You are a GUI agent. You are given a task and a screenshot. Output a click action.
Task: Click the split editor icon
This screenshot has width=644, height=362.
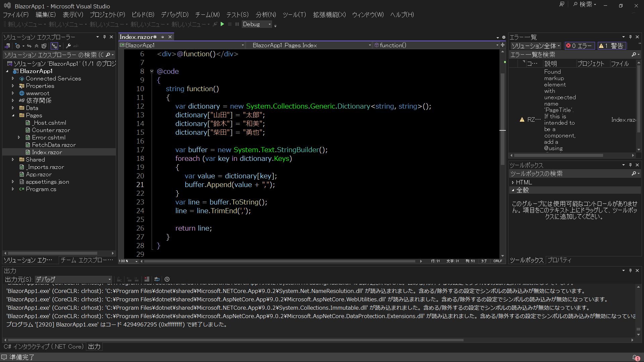click(x=502, y=45)
